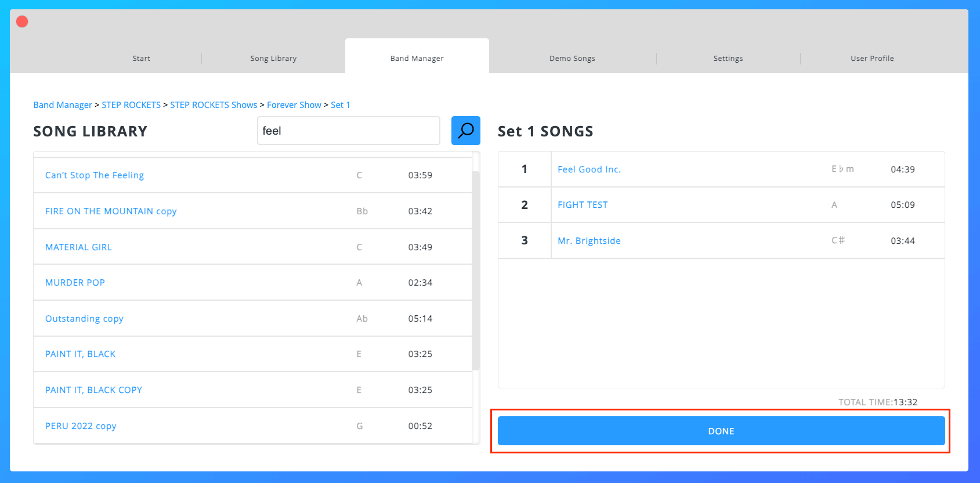The height and width of the screenshot is (483, 980).
Task: Pick PERU 2022 copy from library
Action: (81, 426)
